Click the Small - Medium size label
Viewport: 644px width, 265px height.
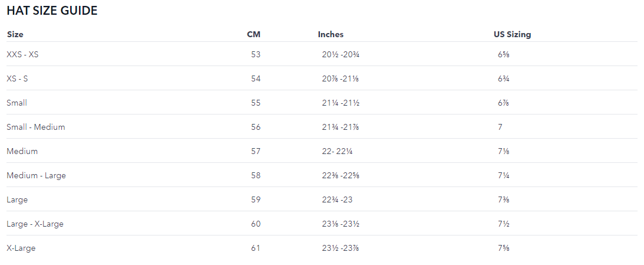point(35,127)
